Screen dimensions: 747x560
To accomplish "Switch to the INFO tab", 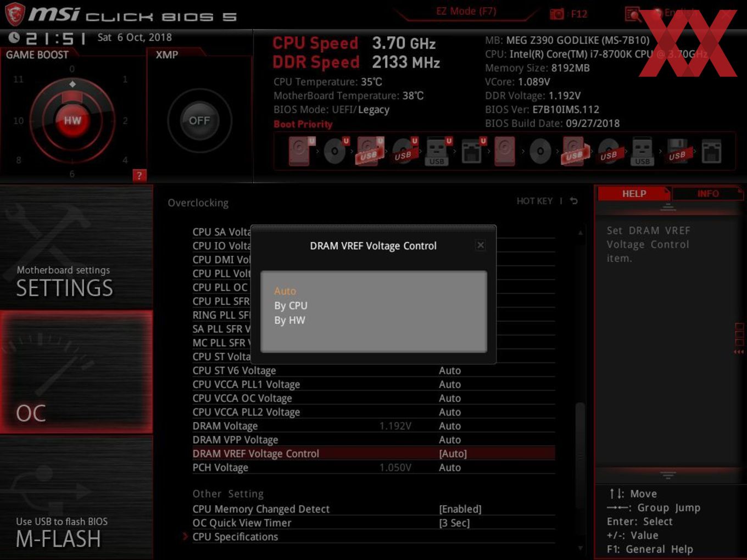I will [707, 194].
